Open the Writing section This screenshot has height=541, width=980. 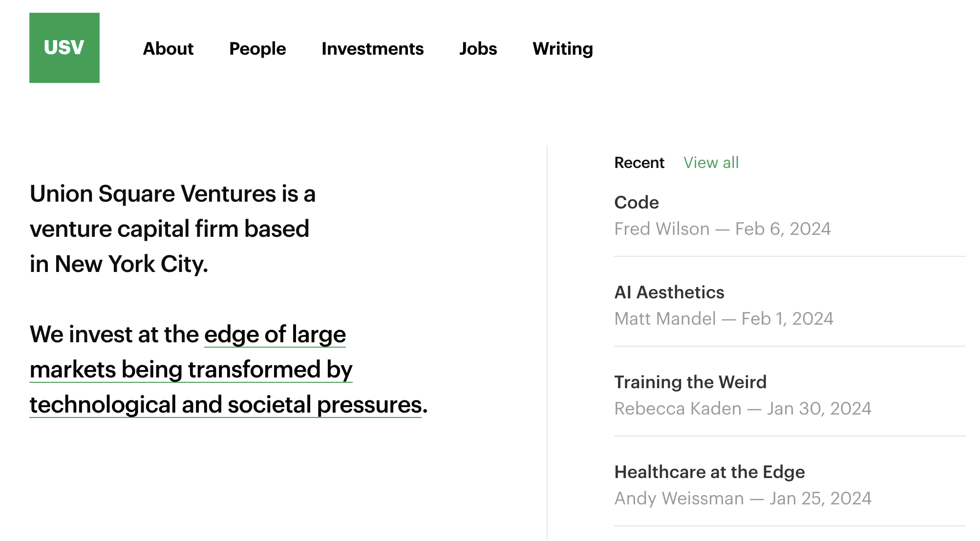point(562,49)
